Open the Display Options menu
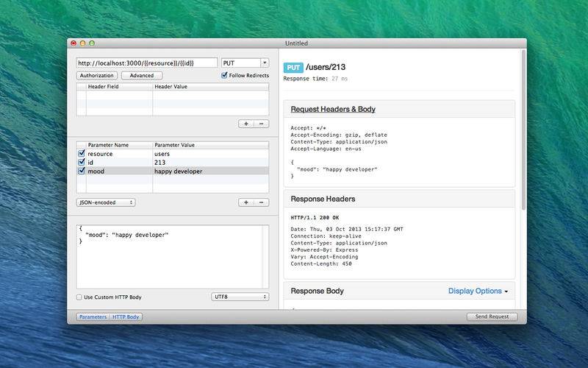 (478, 291)
